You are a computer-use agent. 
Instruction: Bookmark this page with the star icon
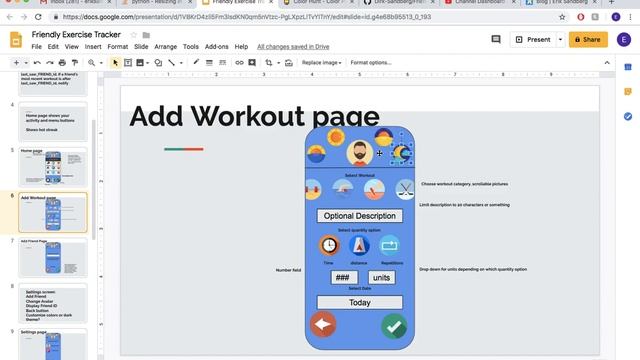click(x=562, y=17)
